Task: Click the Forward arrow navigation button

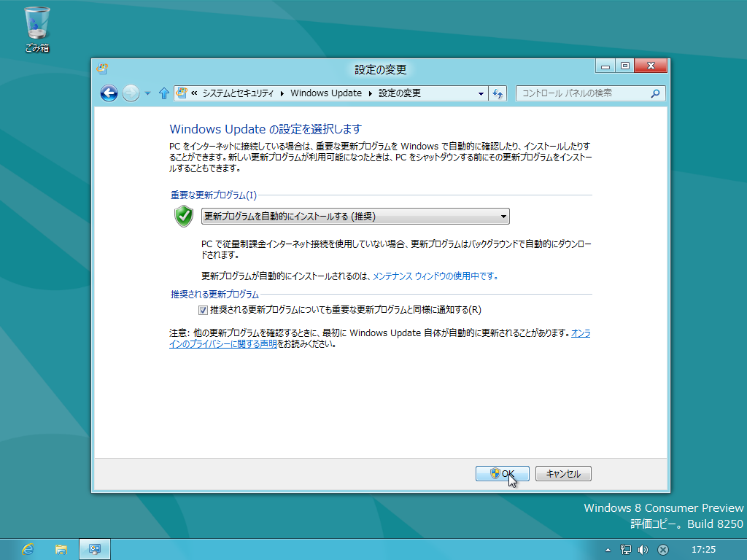Action: coord(131,93)
